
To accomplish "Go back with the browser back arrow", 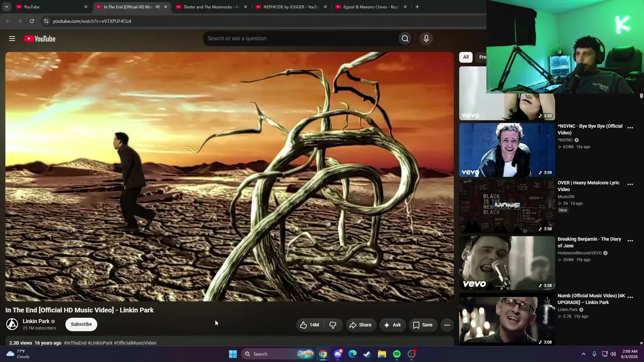I will pos(8,21).
